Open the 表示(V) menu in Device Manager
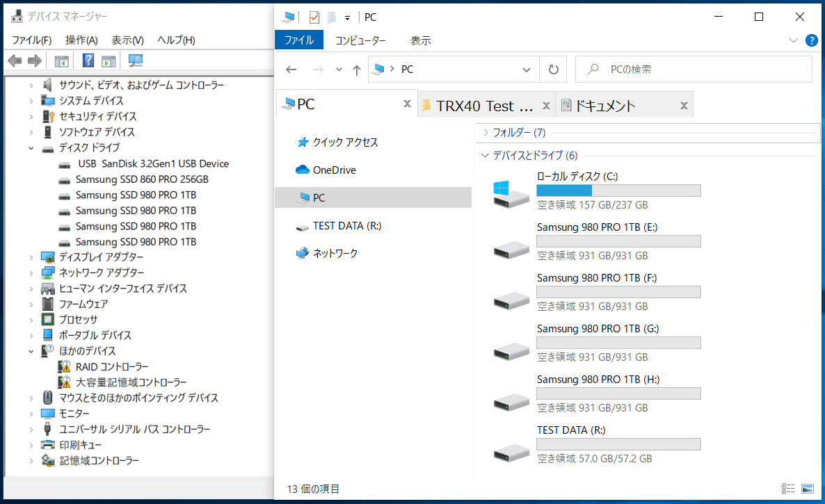 click(127, 40)
